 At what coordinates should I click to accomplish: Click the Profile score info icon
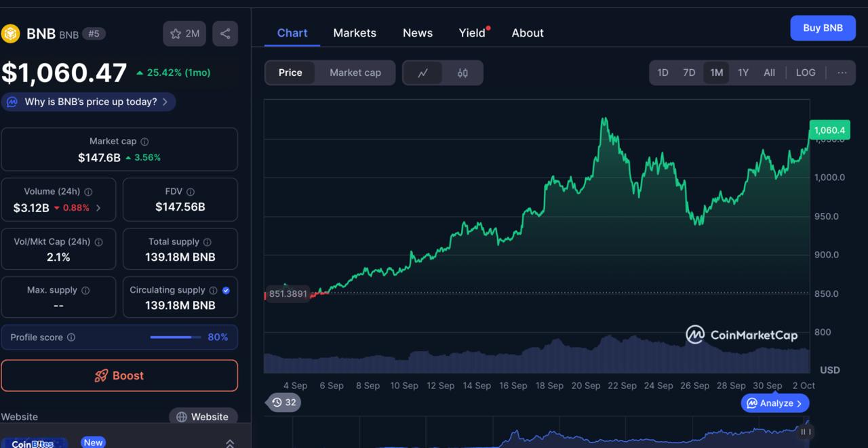pyautogui.click(x=71, y=338)
